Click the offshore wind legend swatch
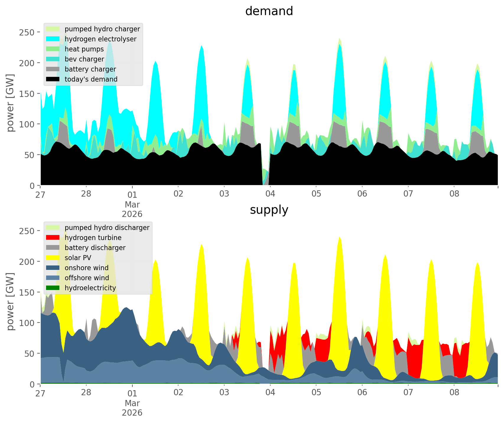Viewport: 504px width, 423px height. point(53,278)
